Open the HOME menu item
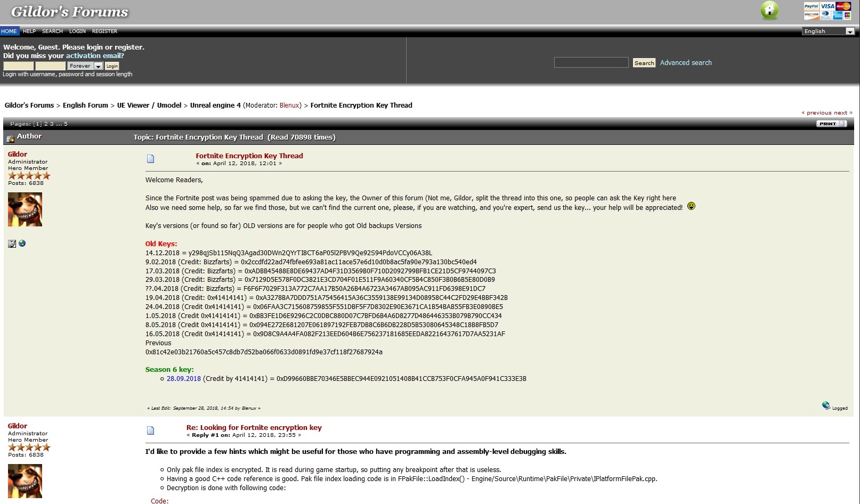 point(9,31)
